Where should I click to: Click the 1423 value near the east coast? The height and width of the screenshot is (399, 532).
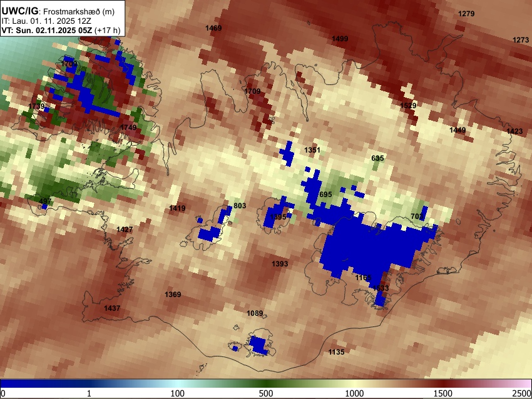514,131
